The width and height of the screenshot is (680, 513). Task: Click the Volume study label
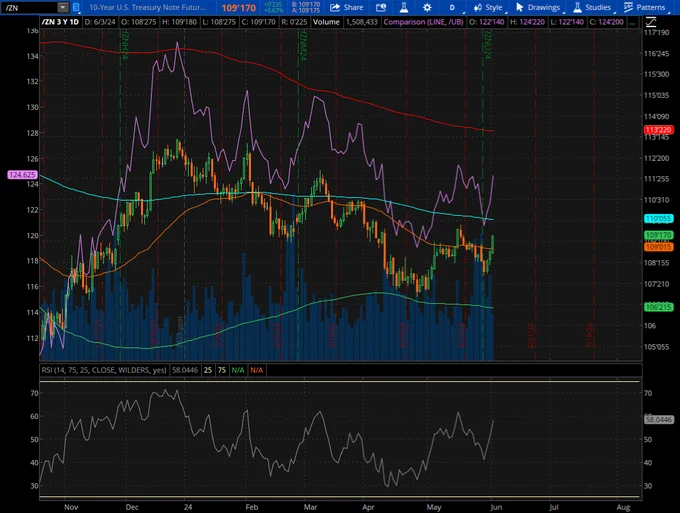(x=326, y=22)
